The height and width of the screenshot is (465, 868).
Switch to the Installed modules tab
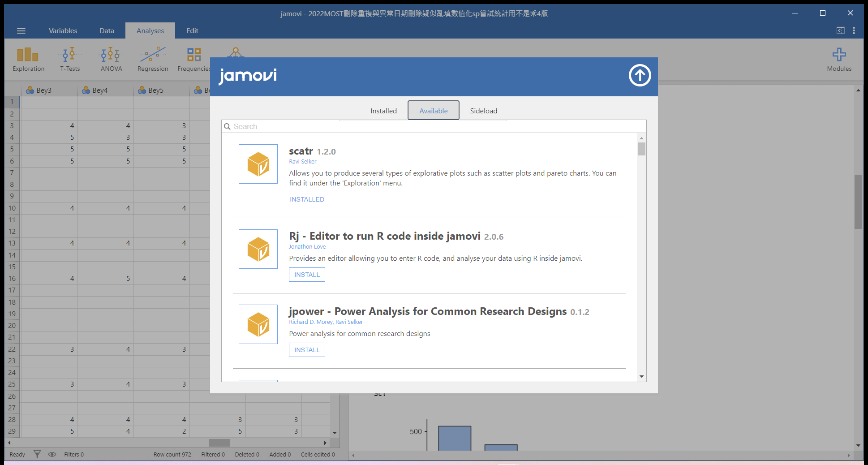(383, 110)
